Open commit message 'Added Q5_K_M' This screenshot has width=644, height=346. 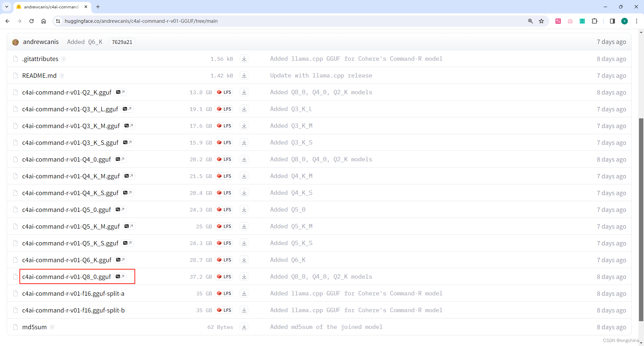[x=291, y=226]
